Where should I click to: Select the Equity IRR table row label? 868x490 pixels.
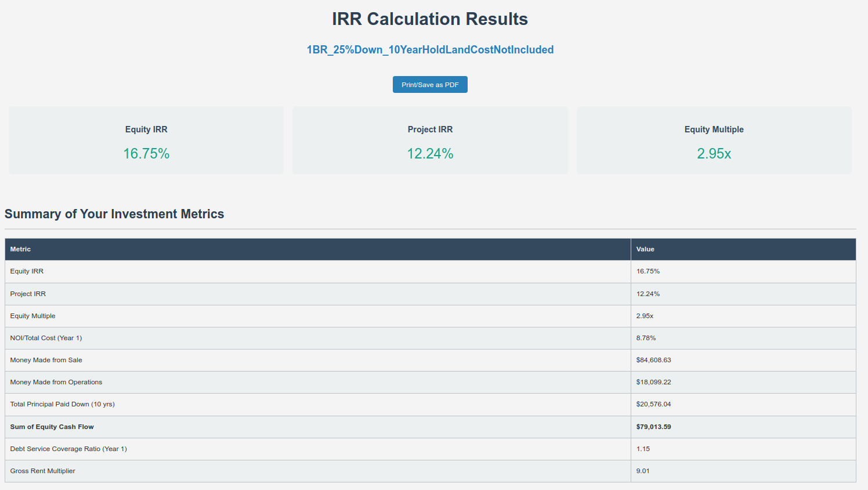[27, 272]
